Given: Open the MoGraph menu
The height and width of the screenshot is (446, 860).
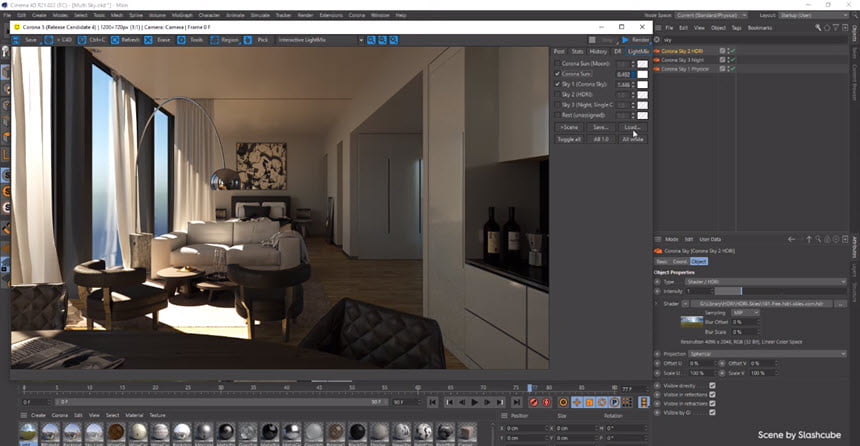Looking at the screenshot, I should point(182,15).
